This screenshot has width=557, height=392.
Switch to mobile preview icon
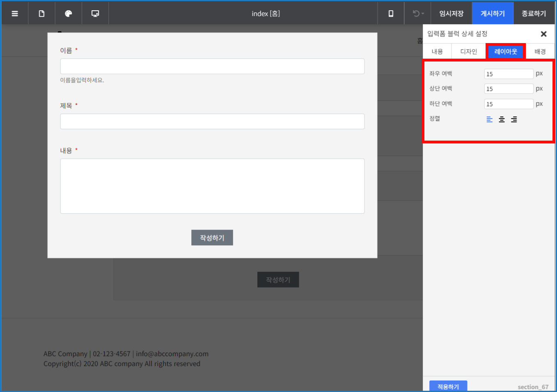pos(391,13)
